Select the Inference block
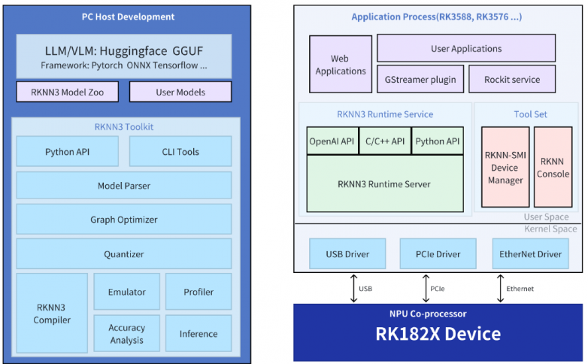The width and height of the screenshot is (588, 364). [x=199, y=334]
